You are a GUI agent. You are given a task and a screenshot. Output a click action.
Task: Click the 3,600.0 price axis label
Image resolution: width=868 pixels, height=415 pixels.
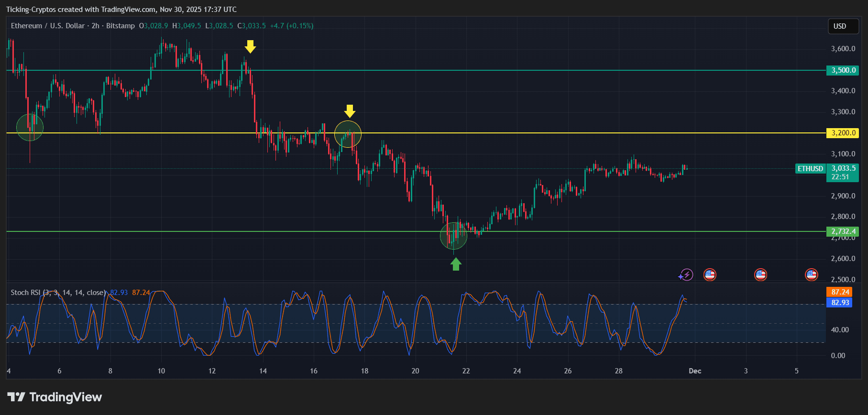point(843,49)
